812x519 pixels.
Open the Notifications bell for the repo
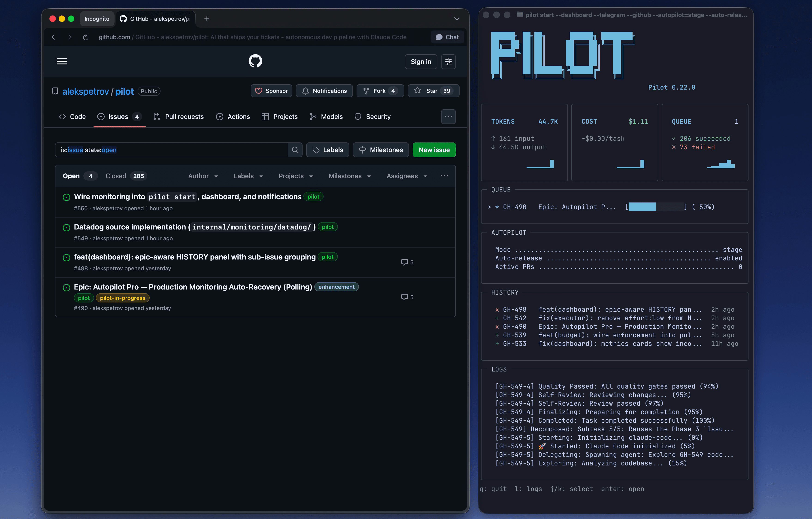click(306, 91)
